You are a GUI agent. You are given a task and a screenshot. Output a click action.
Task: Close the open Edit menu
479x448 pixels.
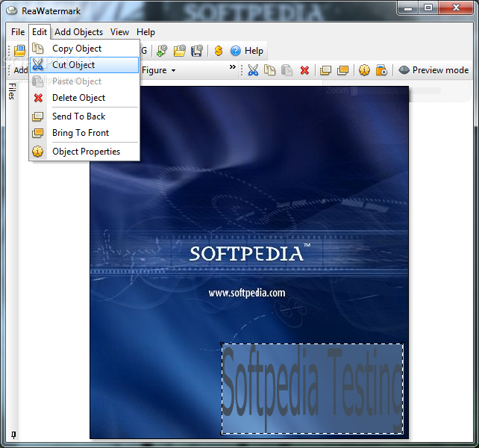(x=40, y=32)
